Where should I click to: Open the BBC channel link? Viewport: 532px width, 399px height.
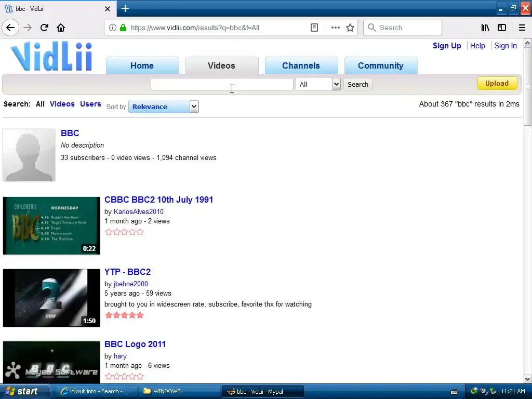pyautogui.click(x=70, y=133)
